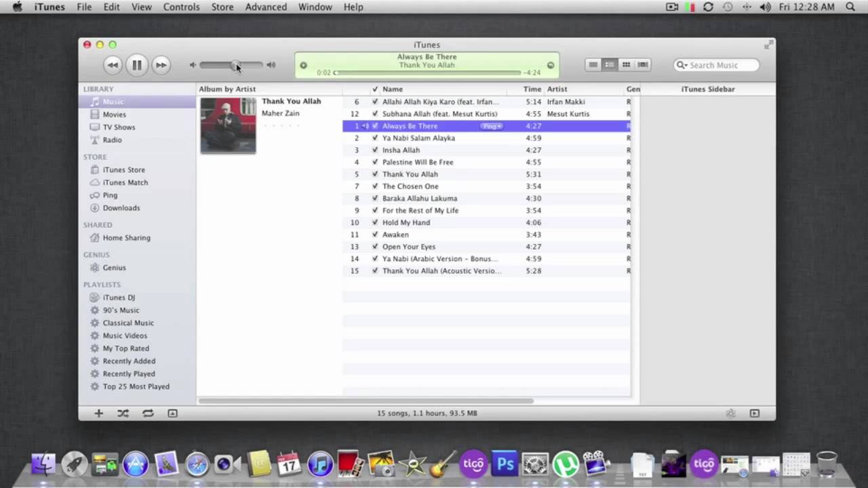The image size is (868, 488).
Task: Uncheck the song The Chosen One
Action: (x=375, y=186)
